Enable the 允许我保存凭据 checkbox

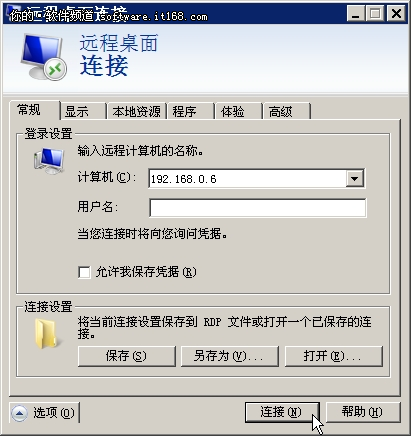[84, 272]
